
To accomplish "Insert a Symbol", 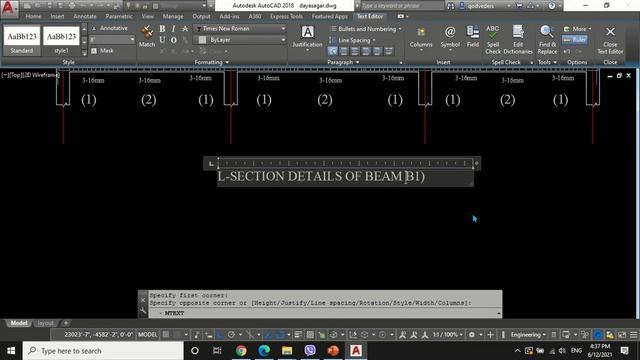I will (x=450, y=38).
